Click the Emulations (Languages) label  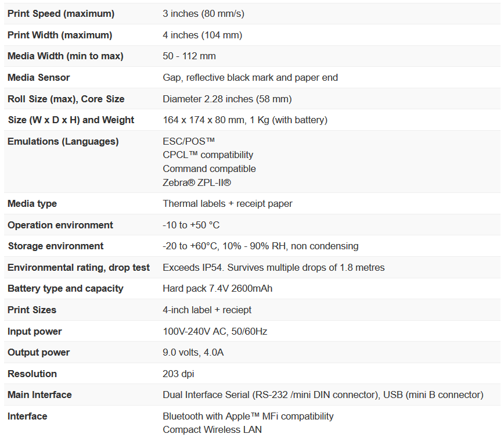[63, 141]
